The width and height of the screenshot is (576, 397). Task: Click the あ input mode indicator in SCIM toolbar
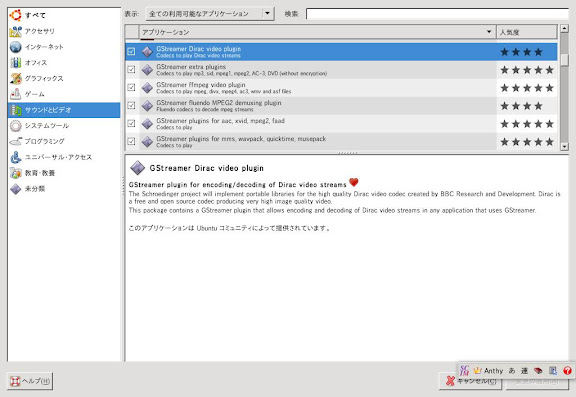click(x=512, y=371)
